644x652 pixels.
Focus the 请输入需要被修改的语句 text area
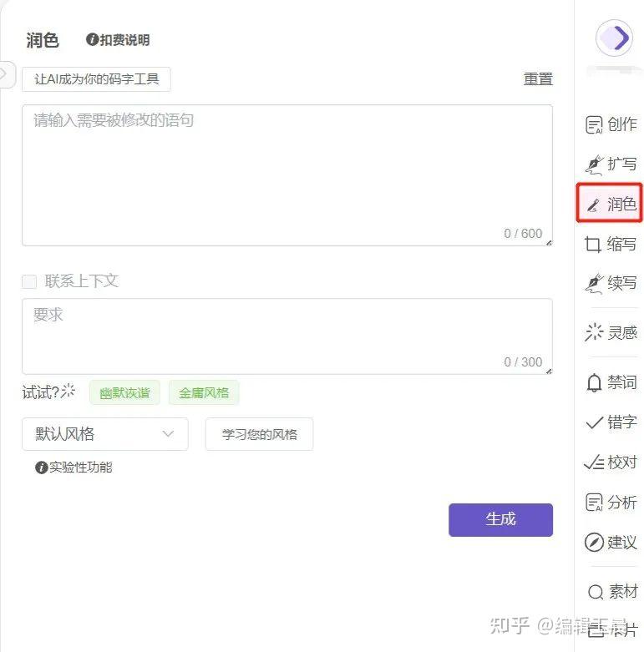(287, 175)
